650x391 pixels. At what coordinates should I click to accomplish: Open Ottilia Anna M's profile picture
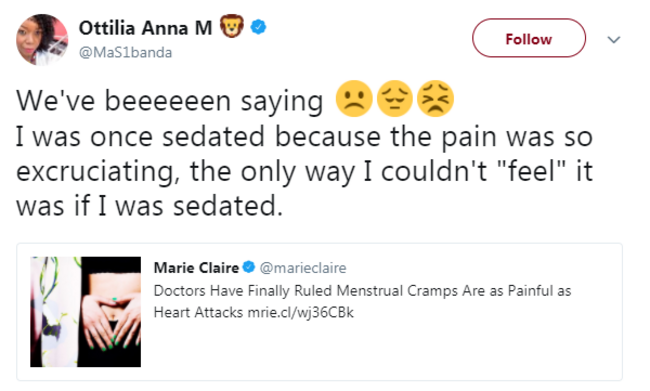pos(42,39)
